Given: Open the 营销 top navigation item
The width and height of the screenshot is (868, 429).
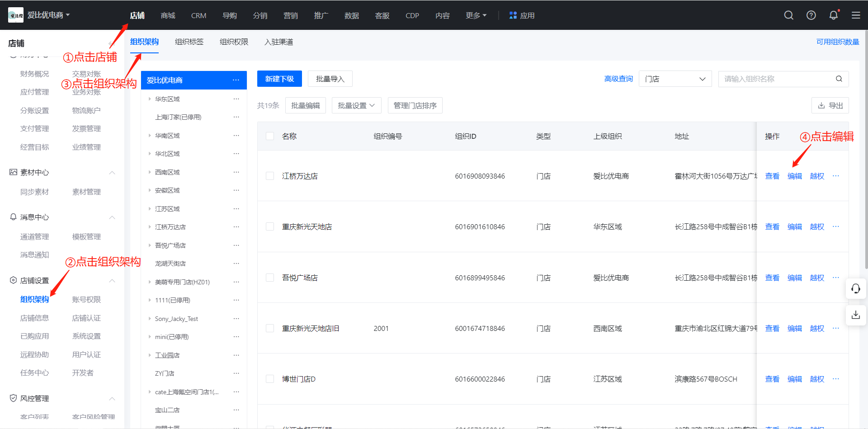Looking at the screenshot, I should [x=290, y=15].
